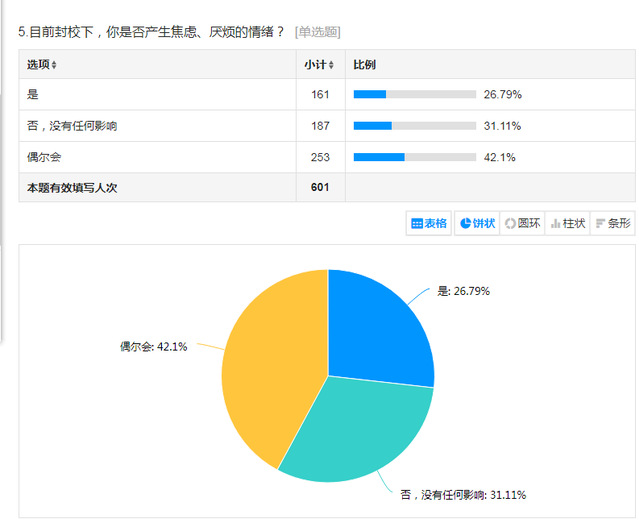Click the 31.11% progress bar

tap(414, 126)
